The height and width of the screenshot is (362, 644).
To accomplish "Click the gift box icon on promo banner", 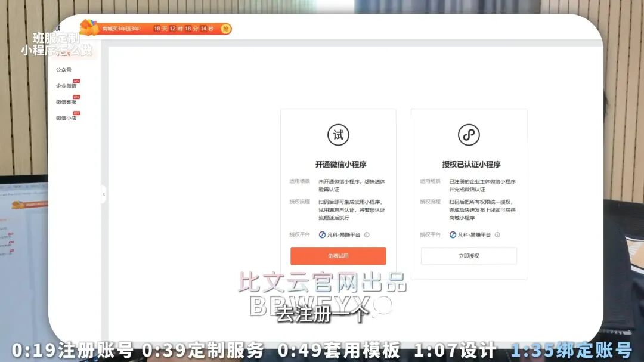I will (88, 28).
